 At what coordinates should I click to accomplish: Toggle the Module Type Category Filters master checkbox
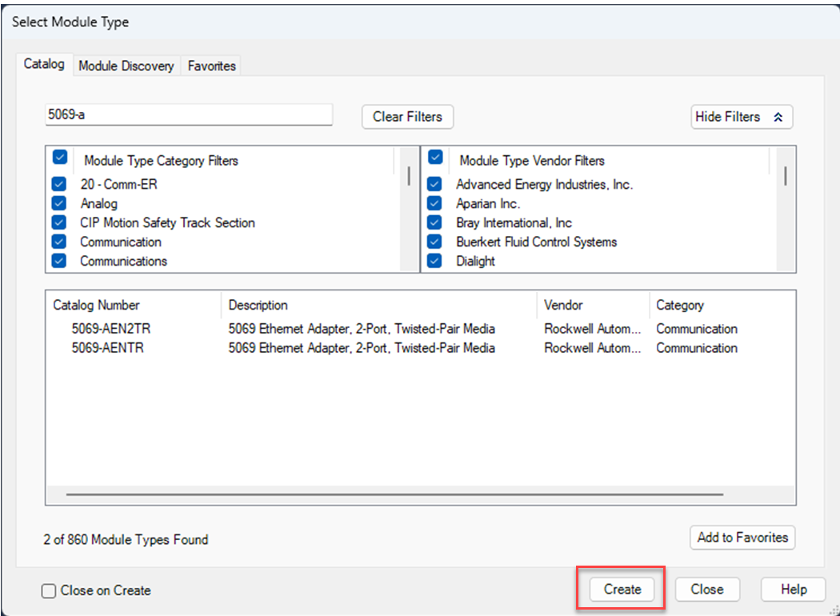(x=60, y=158)
